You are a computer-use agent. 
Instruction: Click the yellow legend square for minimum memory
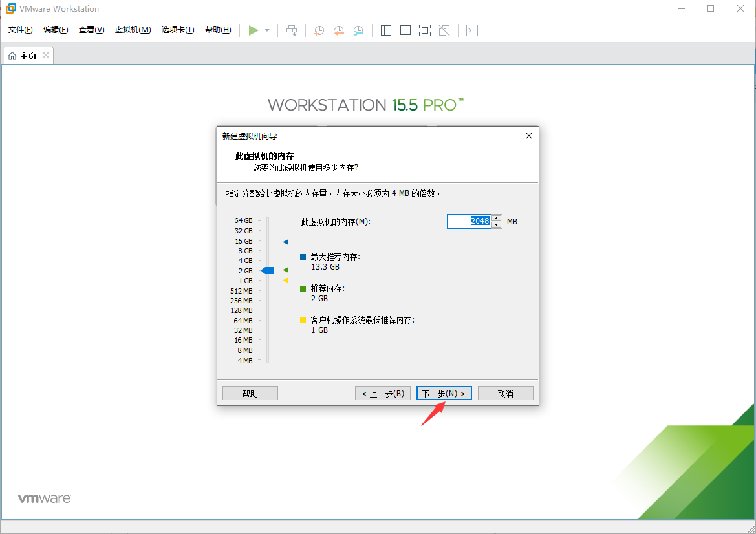click(303, 321)
